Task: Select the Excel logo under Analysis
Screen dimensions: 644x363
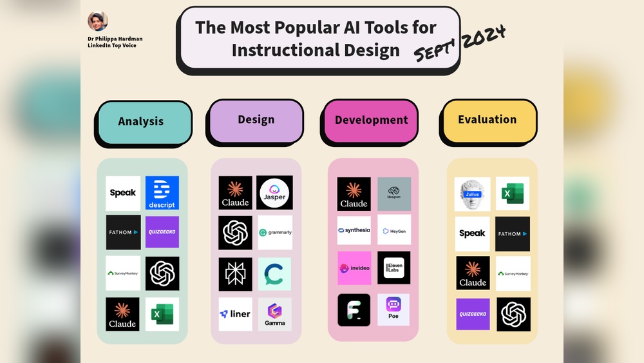Action: tap(162, 315)
